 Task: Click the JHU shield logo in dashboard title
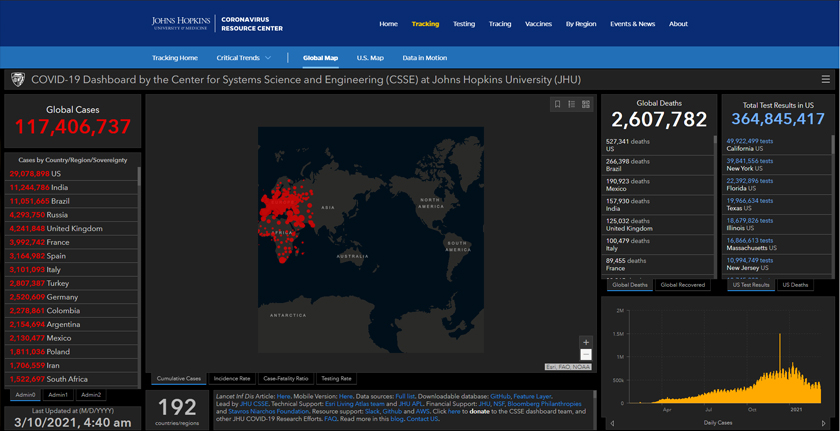(x=18, y=80)
